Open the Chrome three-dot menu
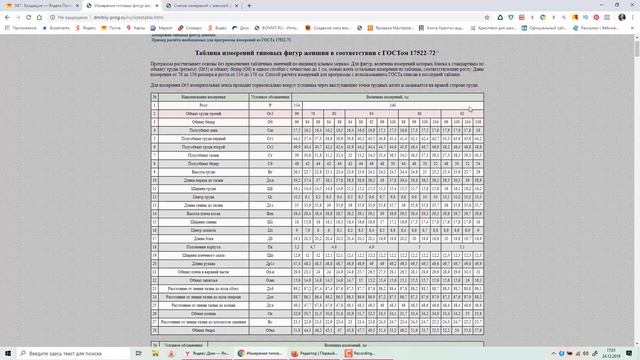 tap(633, 18)
